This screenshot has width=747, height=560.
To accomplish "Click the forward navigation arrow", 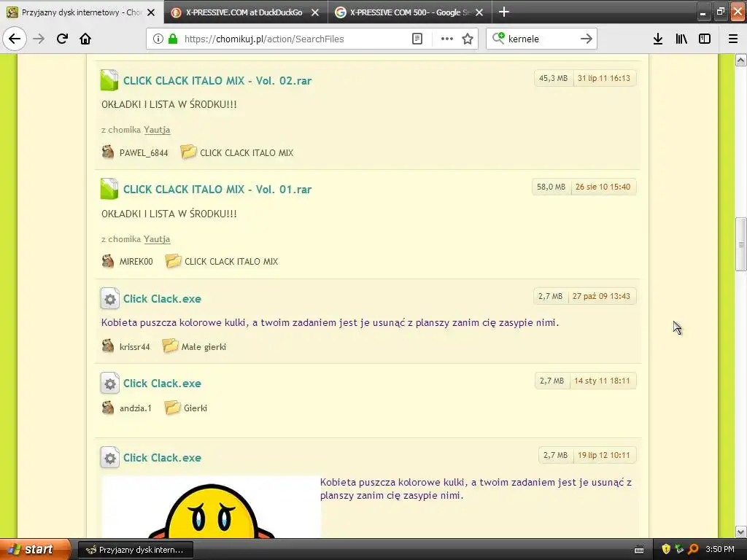I will (39, 39).
